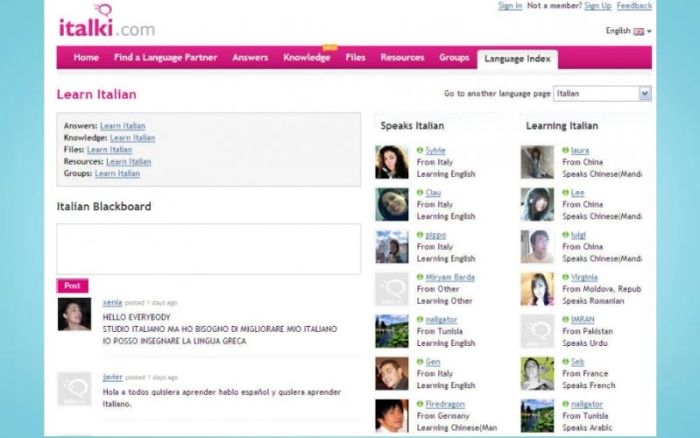Open Miryam Barda's name link
Viewport: 700px width, 438px height.
click(450, 277)
